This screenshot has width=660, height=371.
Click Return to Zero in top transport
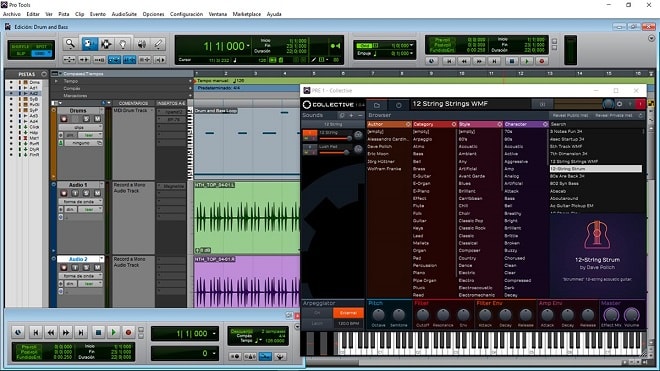(x=449, y=61)
